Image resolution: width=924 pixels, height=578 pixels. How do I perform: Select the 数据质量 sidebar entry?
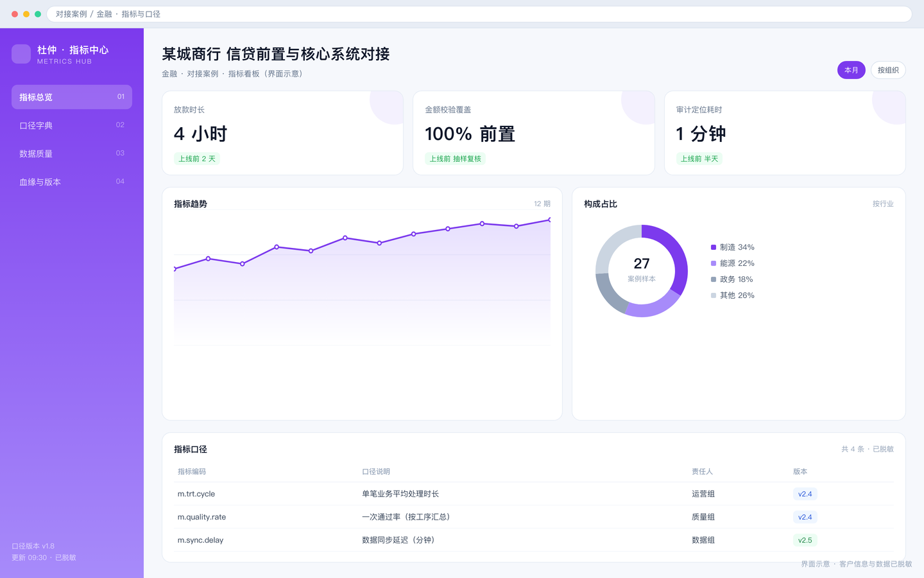pyautogui.click(x=72, y=153)
